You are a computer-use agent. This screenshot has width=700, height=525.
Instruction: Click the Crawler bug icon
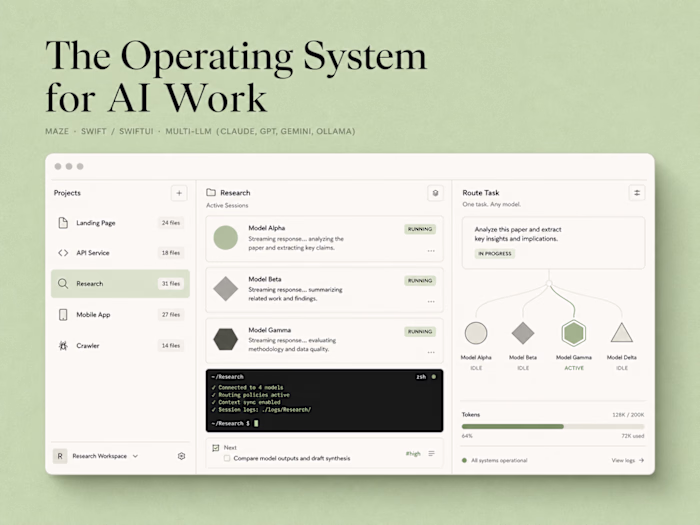[x=63, y=346]
